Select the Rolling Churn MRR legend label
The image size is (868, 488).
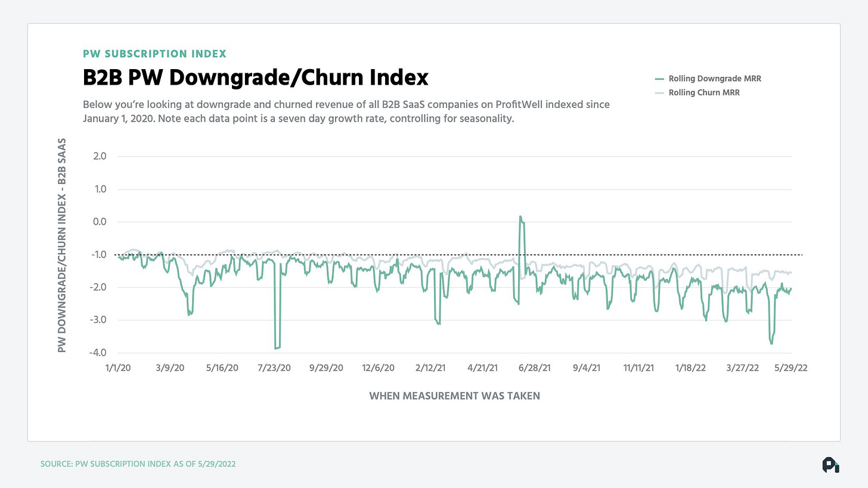point(704,93)
